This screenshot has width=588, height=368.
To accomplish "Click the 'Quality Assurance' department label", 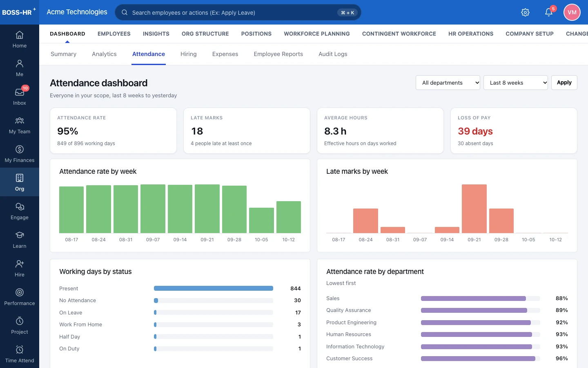I will coord(349,310).
